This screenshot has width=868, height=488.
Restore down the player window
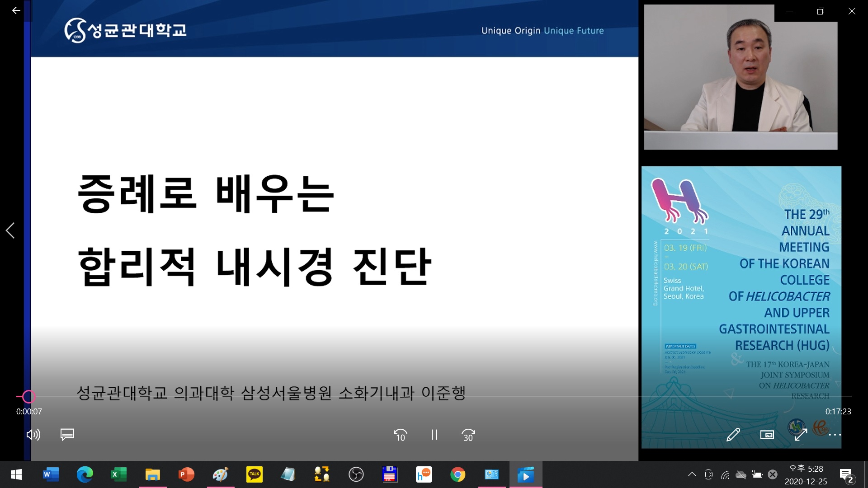tap(821, 11)
